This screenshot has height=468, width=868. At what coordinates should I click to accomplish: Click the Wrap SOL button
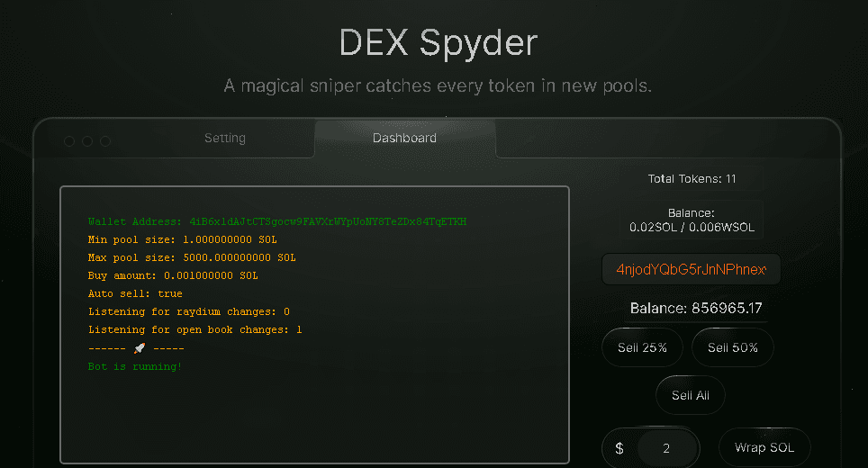pos(764,447)
